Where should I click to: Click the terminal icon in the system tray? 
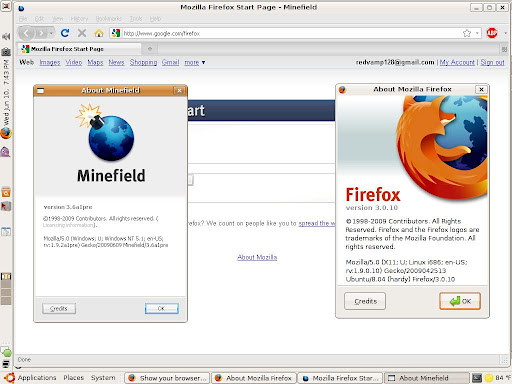tap(477, 378)
